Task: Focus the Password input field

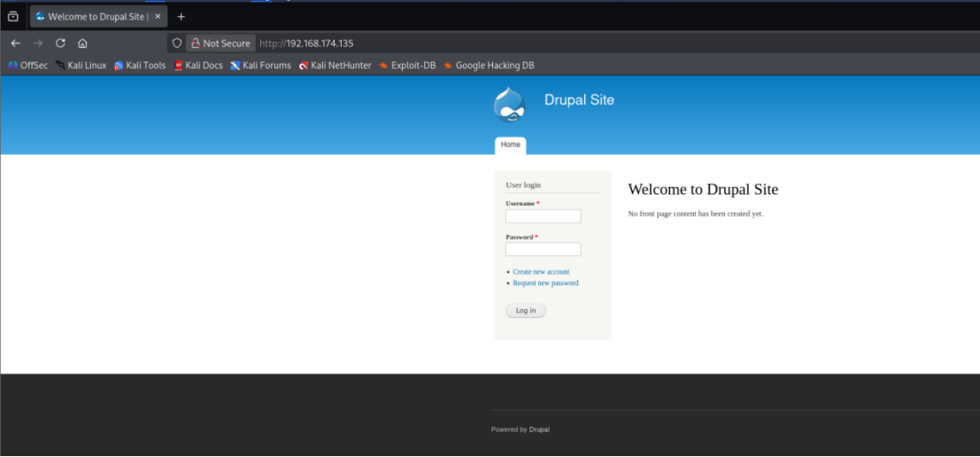Action: pyautogui.click(x=544, y=250)
